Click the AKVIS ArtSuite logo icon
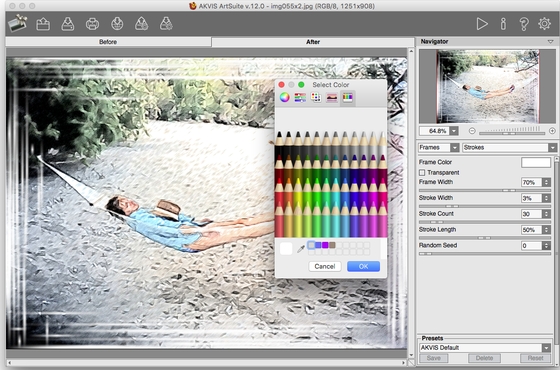The height and width of the screenshot is (370, 560). (x=17, y=24)
